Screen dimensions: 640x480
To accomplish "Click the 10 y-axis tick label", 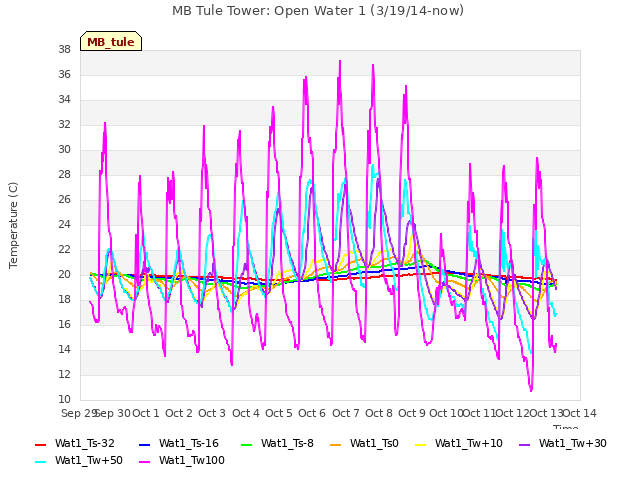I will (64, 399).
